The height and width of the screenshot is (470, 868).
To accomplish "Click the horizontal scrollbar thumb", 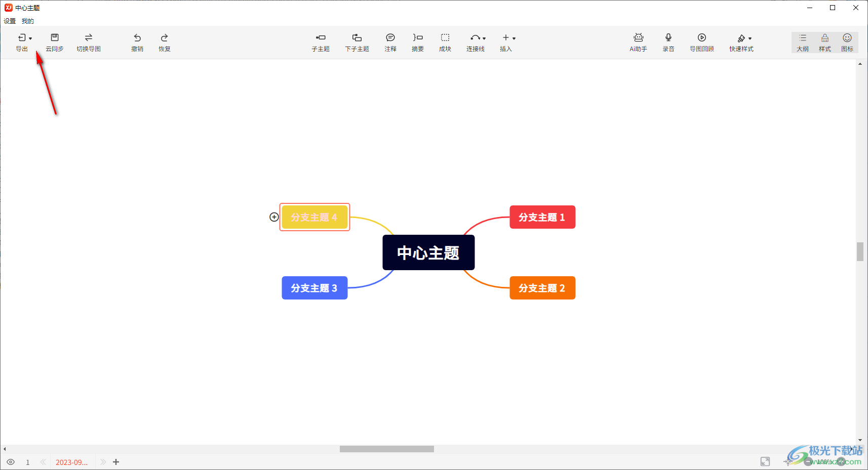I will 387,449.
